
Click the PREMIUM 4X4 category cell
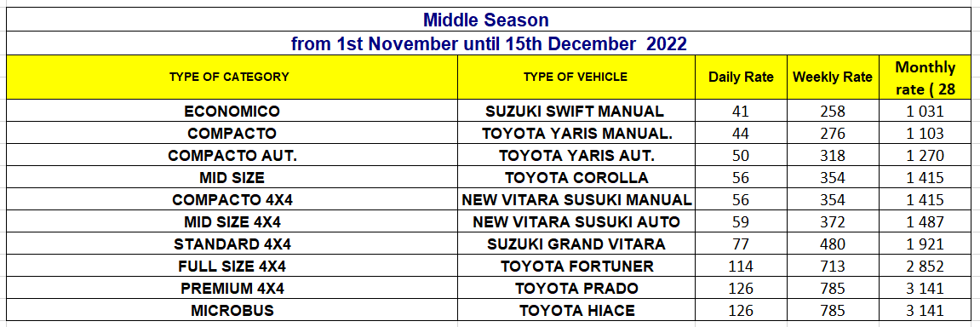232,288
